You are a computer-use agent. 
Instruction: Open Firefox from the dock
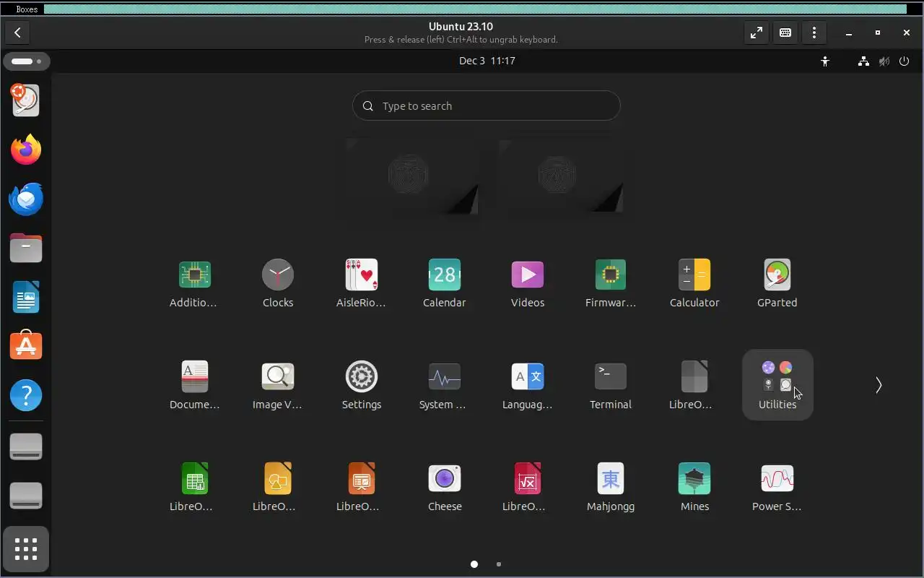pos(26,150)
